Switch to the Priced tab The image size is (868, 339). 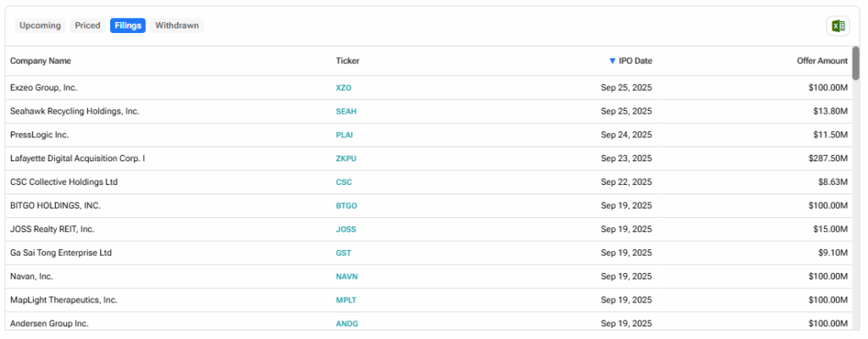click(x=87, y=25)
